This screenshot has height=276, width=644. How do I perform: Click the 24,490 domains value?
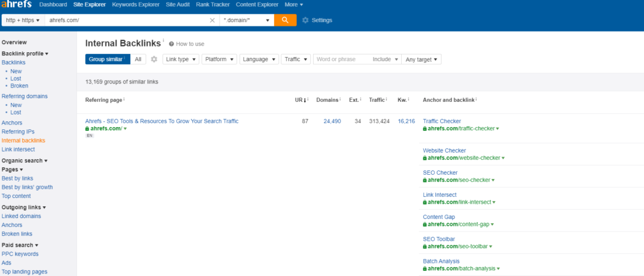click(332, 121)
